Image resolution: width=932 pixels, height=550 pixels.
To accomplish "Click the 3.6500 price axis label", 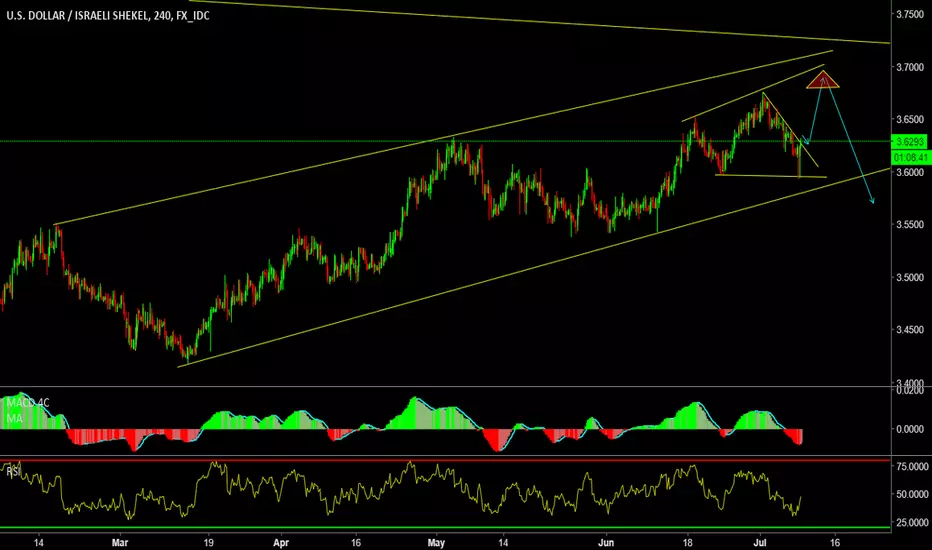I will tap(910, 120).
